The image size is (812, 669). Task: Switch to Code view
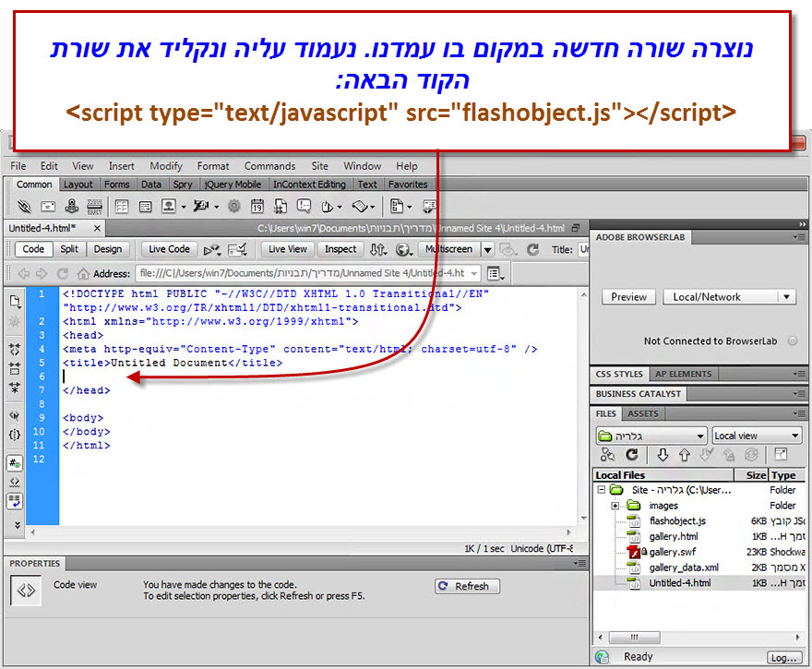[33, 249]
